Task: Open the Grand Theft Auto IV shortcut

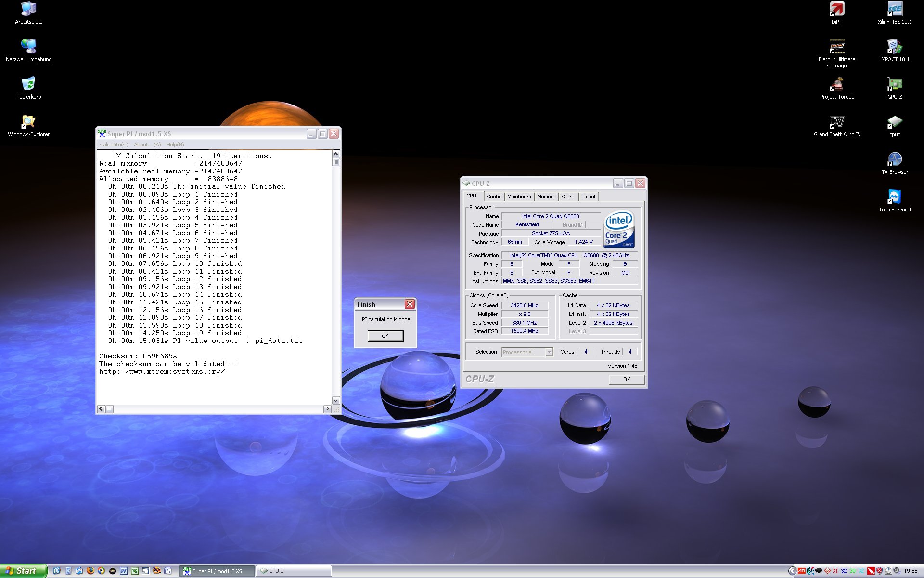Action: tap(837, 122)
